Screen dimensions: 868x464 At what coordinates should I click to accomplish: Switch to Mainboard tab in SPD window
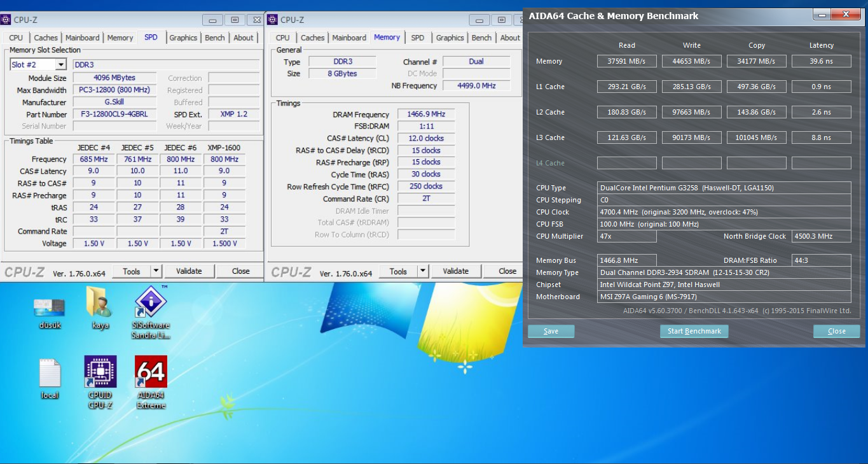[x=83, y=38]
